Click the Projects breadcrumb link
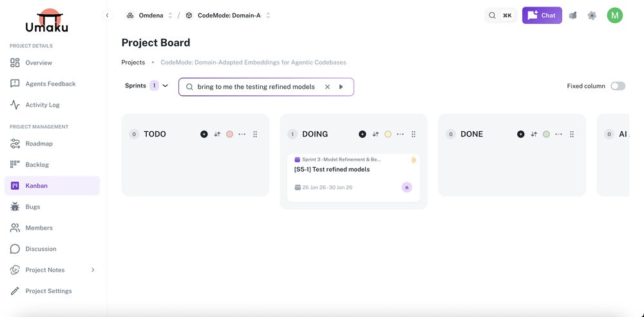Screen dimensions: 644x317 (x=133, y=62)
